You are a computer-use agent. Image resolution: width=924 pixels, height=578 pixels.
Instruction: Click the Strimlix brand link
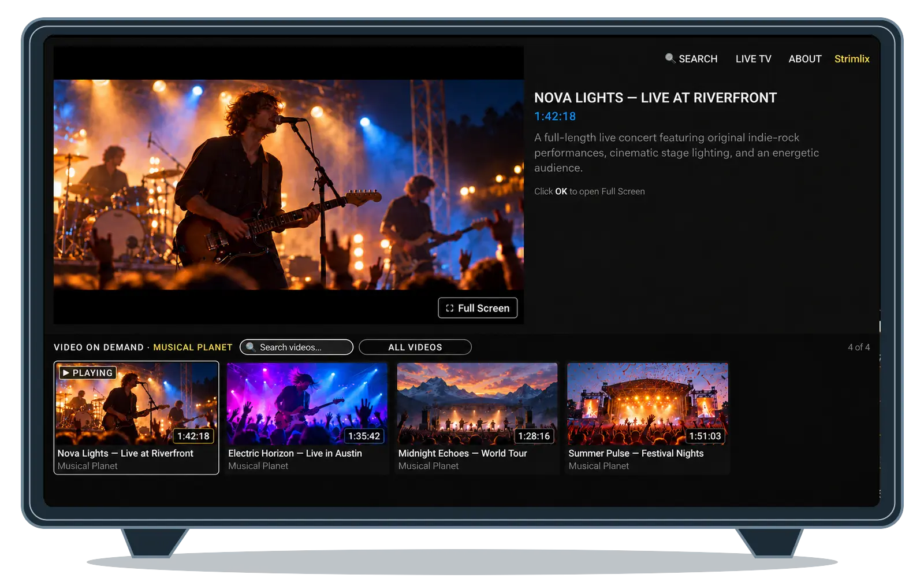(852, 59)
